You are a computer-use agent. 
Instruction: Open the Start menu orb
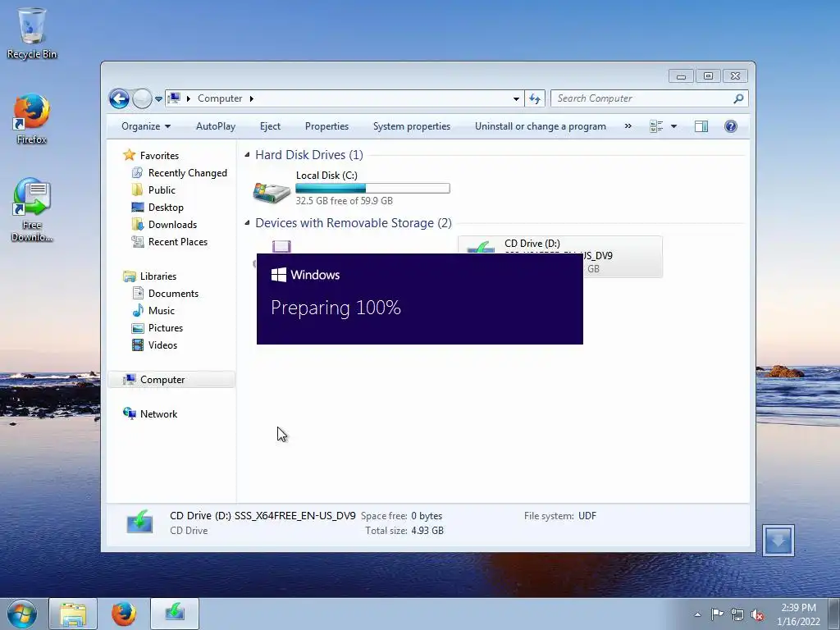(21, 614)
